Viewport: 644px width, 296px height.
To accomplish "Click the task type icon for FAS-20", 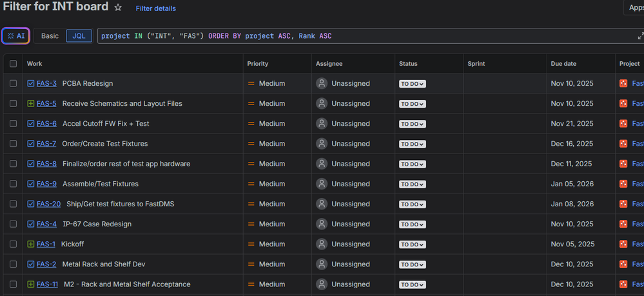I will point(30,204).
